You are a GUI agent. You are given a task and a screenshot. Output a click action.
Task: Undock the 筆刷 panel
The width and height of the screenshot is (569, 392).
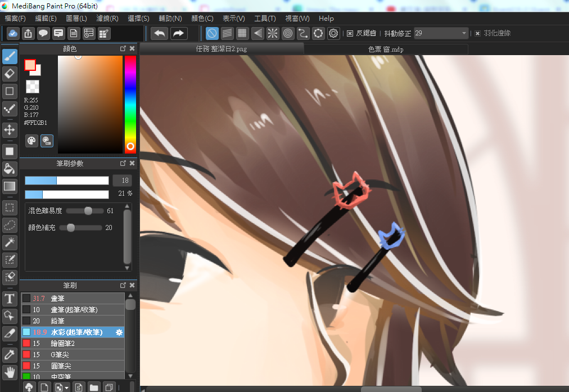(x=123, y=285)
